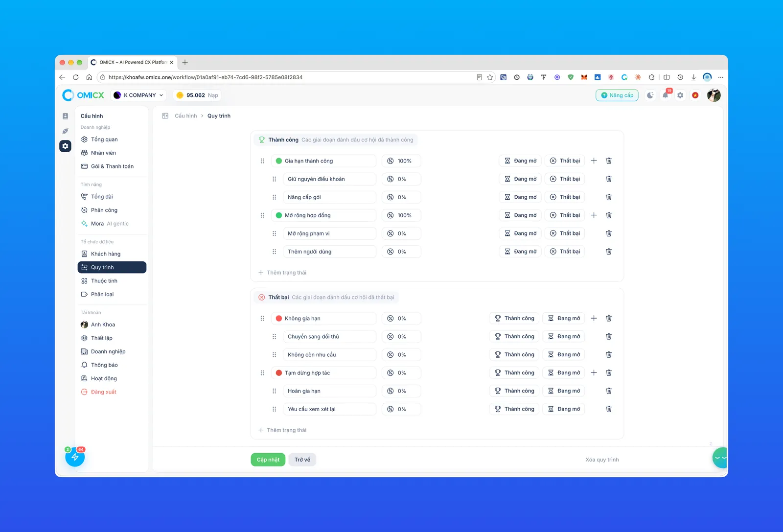Open the rocket icon in left rail
The height and width of the screenshot is (532, 783).
[x=65, y=131]
